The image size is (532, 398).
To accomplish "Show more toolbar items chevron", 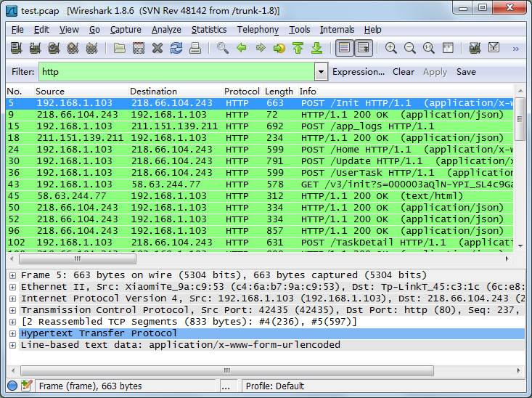I will [x=516, y=49].
